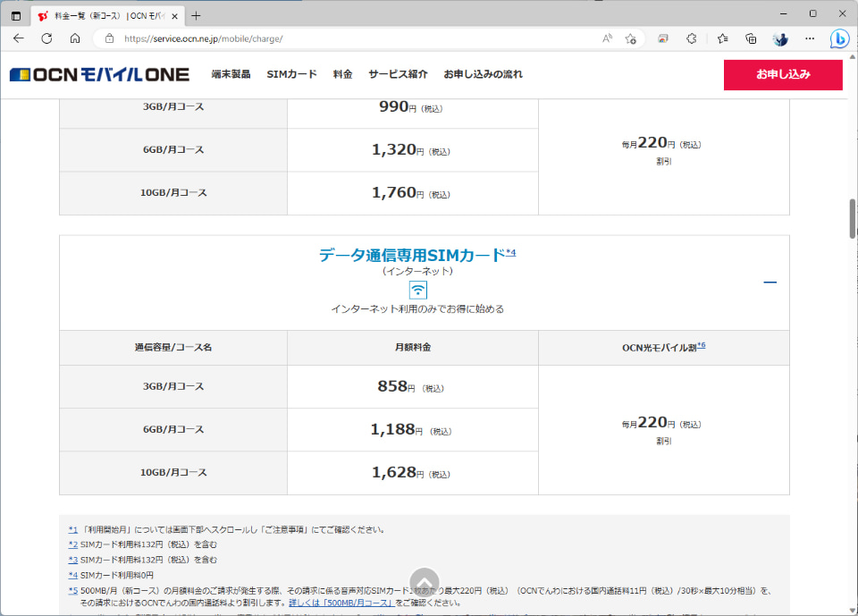Collapse the データ通信専用SIMカード section
This screenshot has height=616, width=858.
click(x=770, y=282)
